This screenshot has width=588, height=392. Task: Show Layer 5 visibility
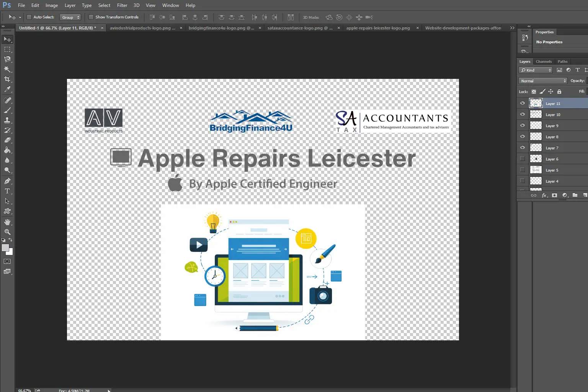(523, 170)
